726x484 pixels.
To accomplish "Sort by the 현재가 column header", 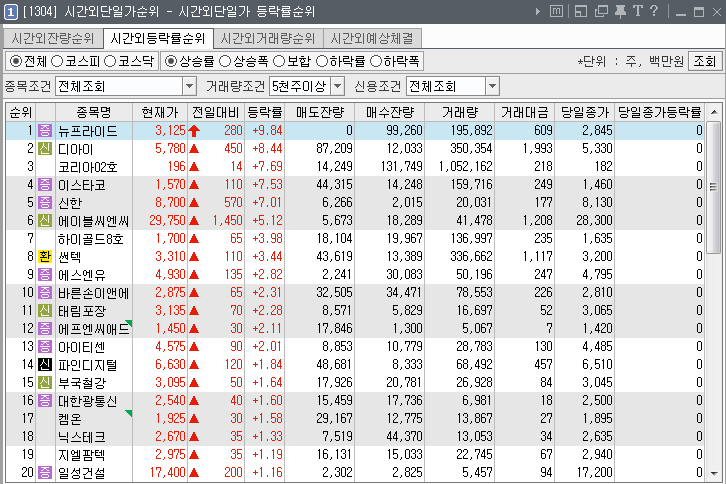I will 160,112.
